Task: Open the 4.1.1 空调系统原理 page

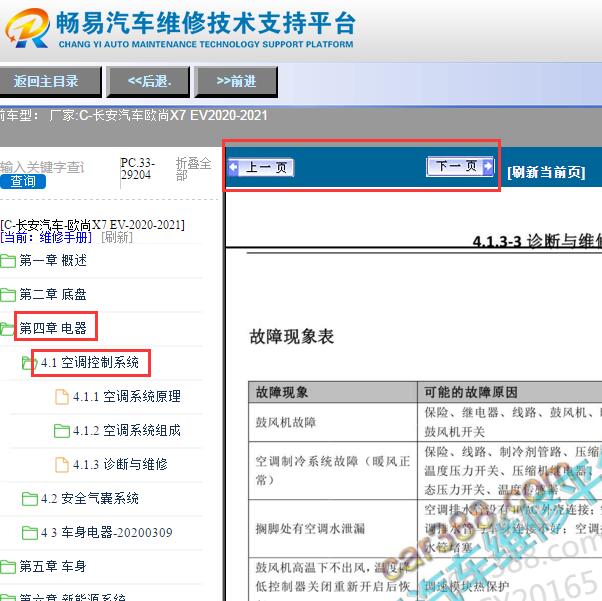Action: [127, 396]
